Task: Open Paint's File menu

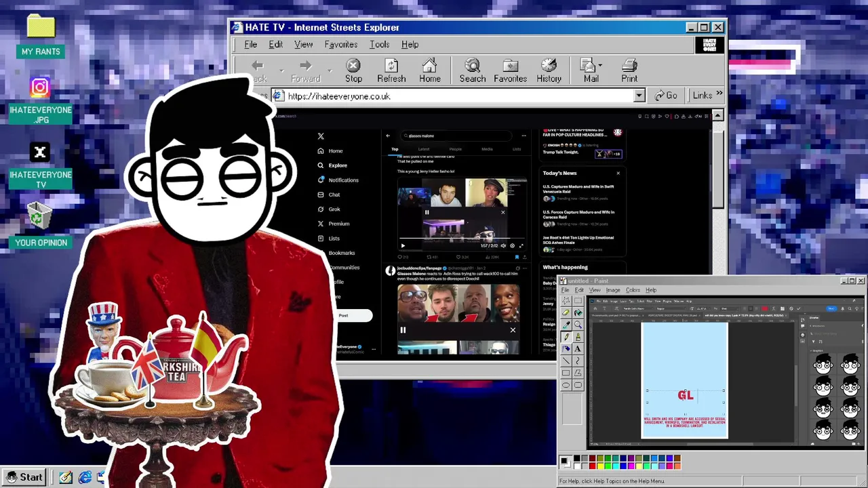Action: [x=565, y=290]
